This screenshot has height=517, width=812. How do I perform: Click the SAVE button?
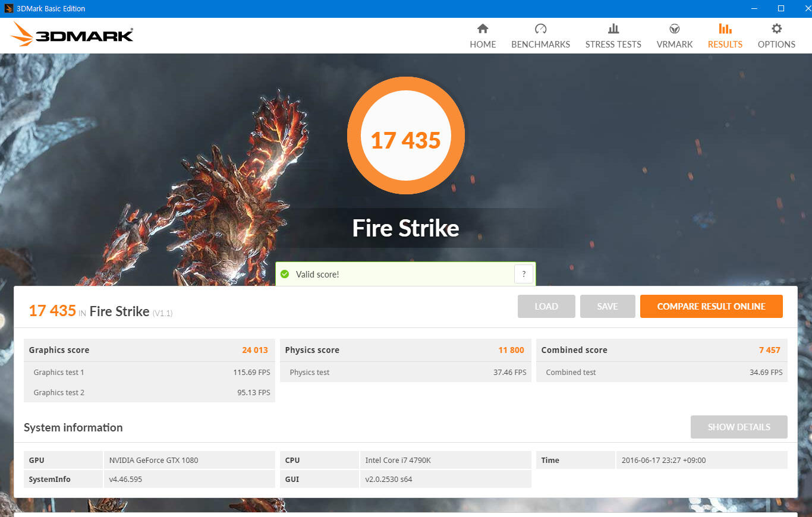(x=608, y=307)
